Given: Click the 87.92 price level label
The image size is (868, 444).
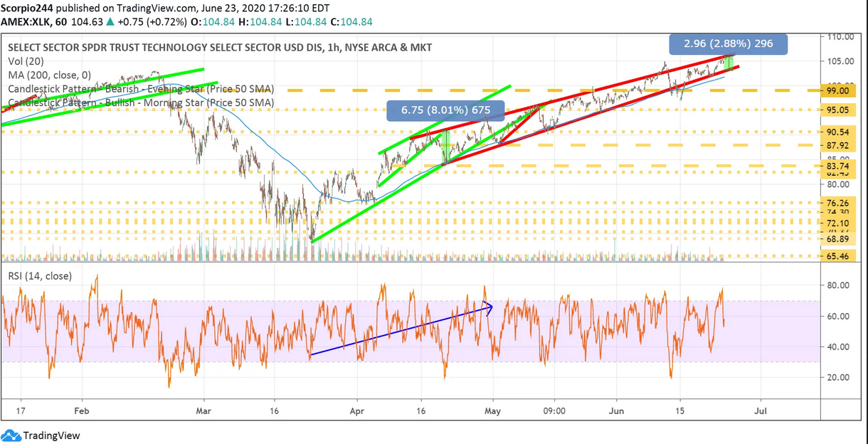Looking at the screenshot, I should point(837,146).
